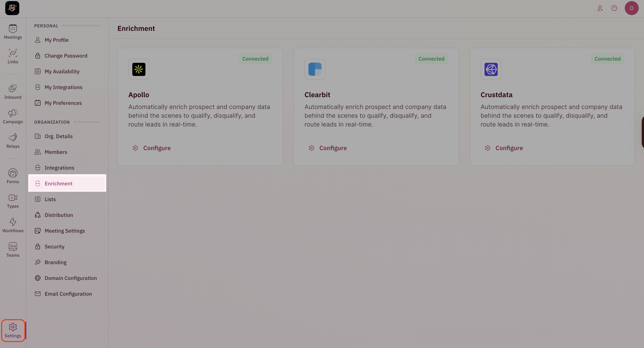Click the Crustdata logo icon
The height and width of the screenshot is (348, 644).
point(491,69)
